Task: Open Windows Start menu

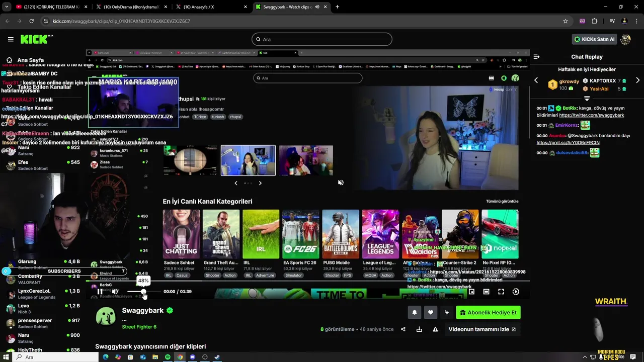Action: pyautogui.click(x=6, y=357)
